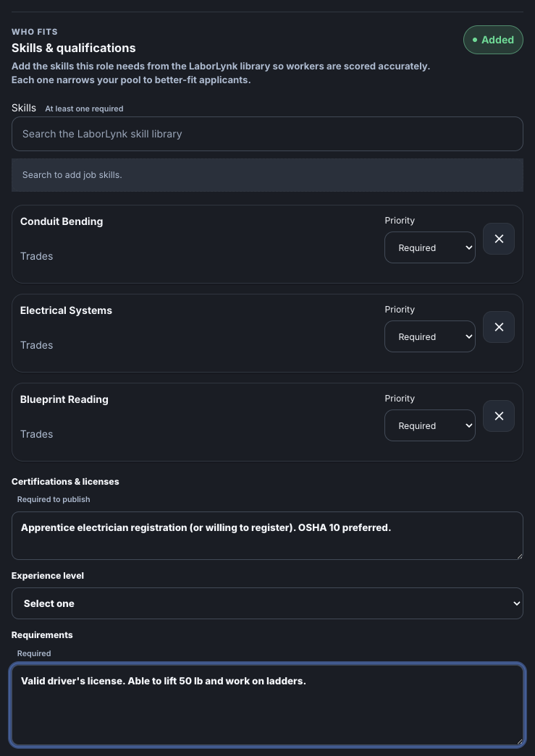Click the Priority label above Conduit Bending dropdown
This screenshot has width=535, height=756.
pyautogui.click(x=400, y=221)
